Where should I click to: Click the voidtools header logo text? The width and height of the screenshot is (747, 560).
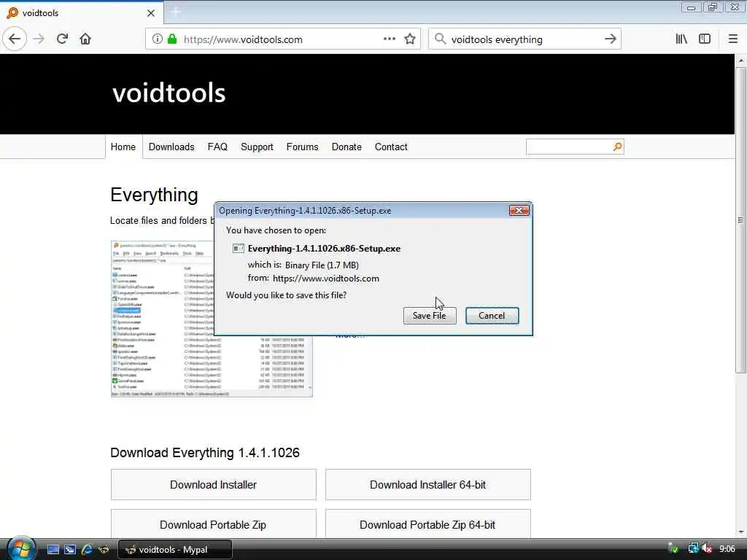point(169,93)
